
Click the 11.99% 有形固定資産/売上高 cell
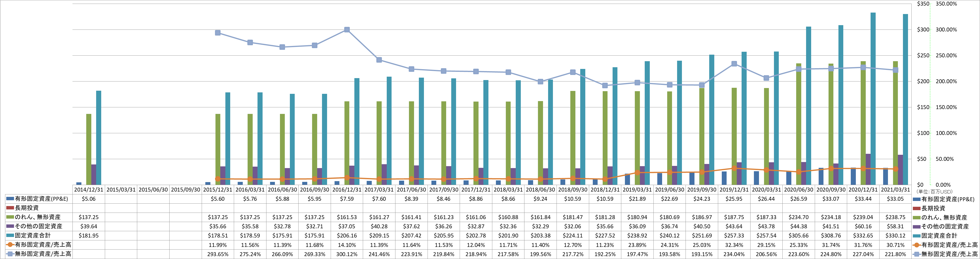(x=218, y=245)
